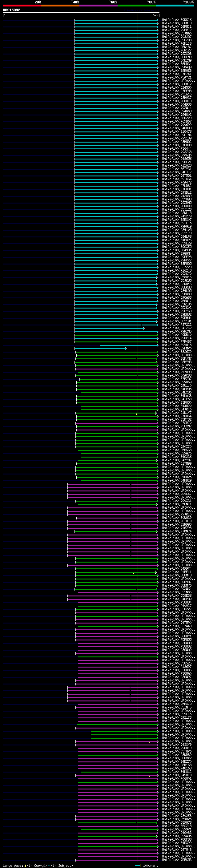Open hit UniRef100_B9RKI6
The image size is (197, 868).
pyautogui.click(x=177, y=20)
